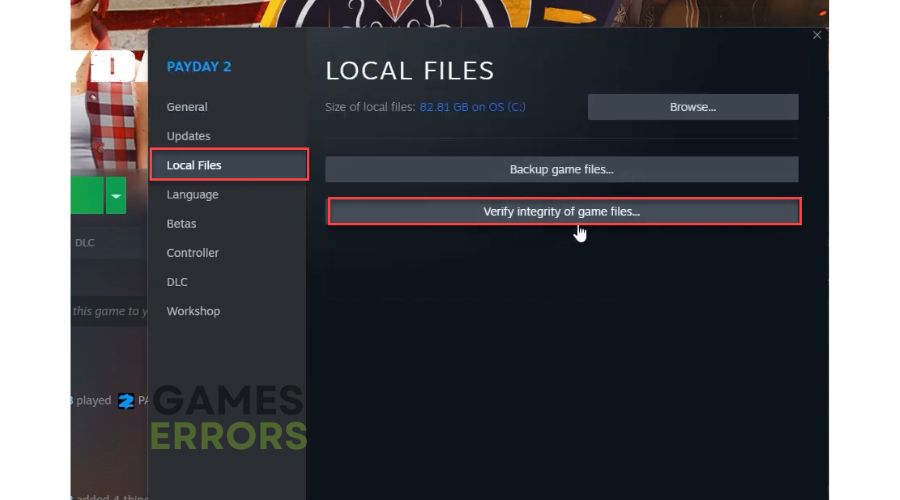Viewport: 900px width, 500px height.
Task: Click Backup game files... button
Action: click(x=561, y=169)
